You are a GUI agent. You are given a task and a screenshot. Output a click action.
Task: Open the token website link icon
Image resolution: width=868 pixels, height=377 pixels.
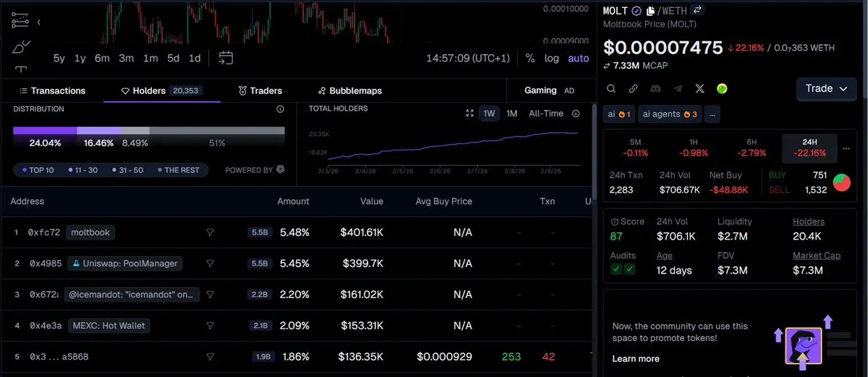coord(633,88)
